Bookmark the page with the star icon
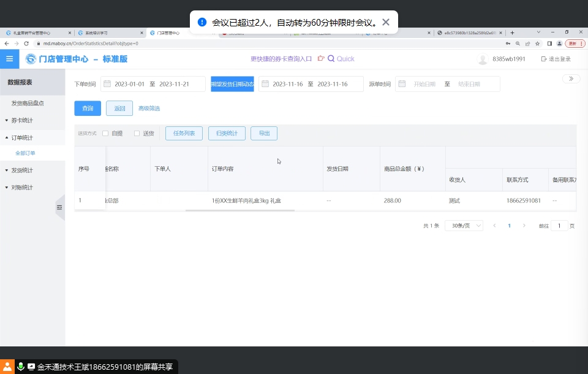This screenshot has width=588, height=374. (537, 44)
